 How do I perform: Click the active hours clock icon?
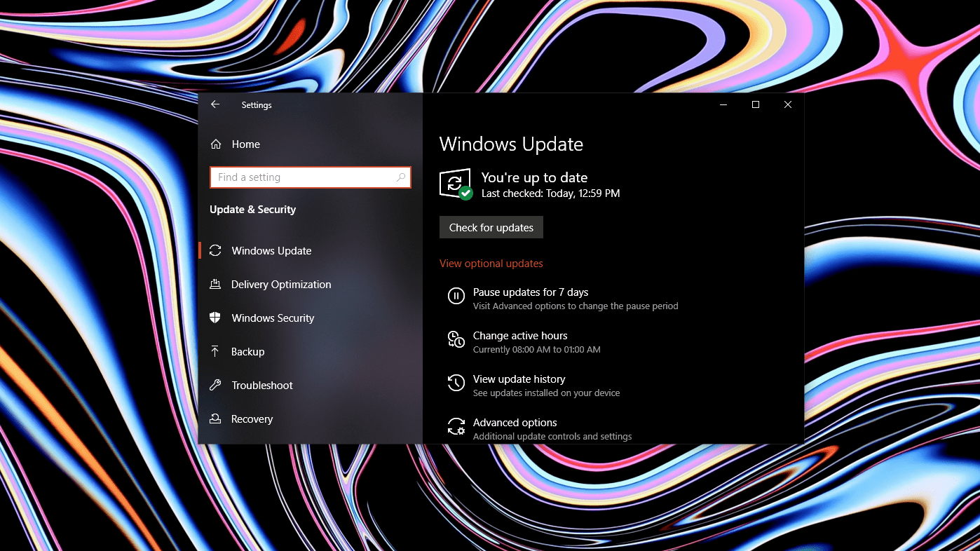(456, 340)
